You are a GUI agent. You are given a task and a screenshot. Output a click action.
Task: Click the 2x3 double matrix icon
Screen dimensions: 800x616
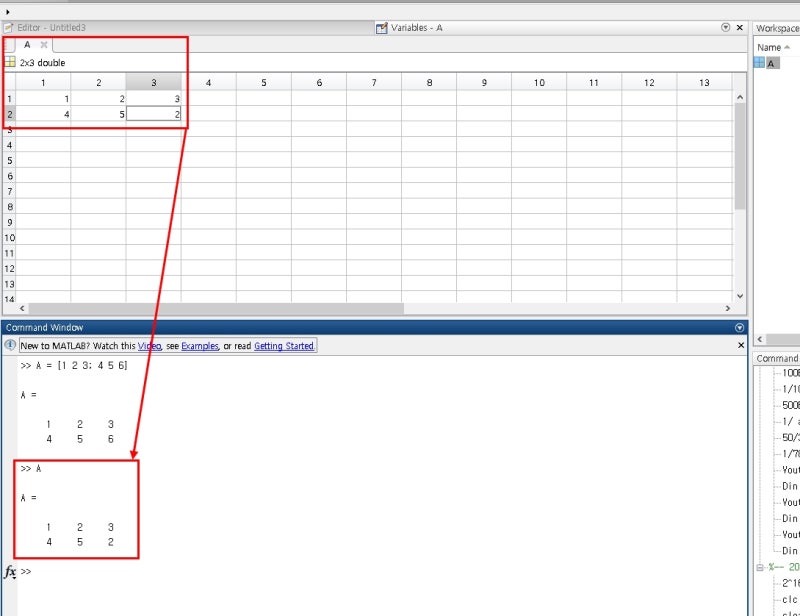(10, 62)
